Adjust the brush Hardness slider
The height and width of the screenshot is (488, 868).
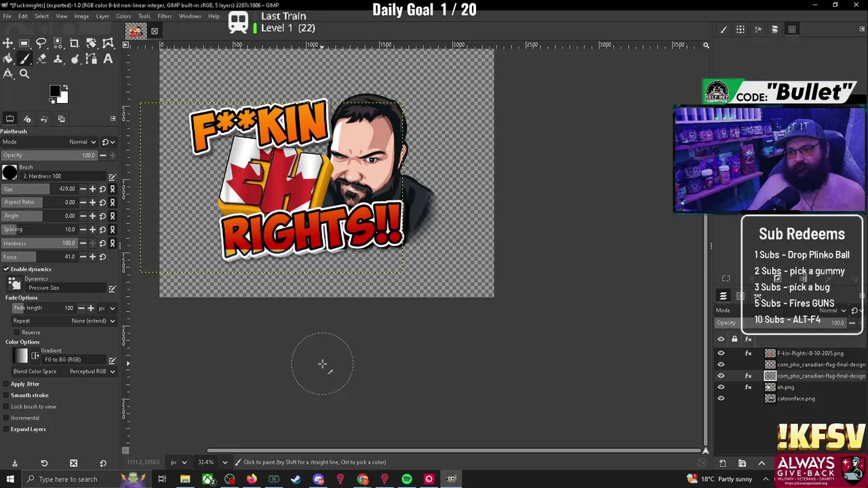tap(39, 243)
